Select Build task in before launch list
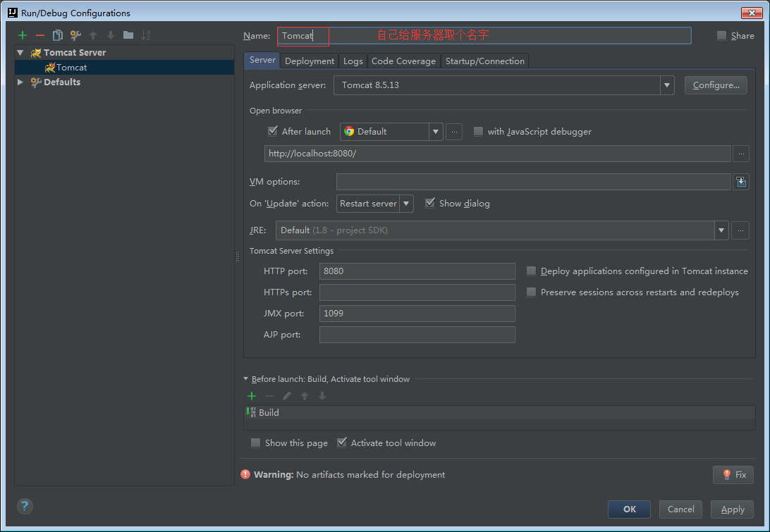 click(x=499, y=413)
